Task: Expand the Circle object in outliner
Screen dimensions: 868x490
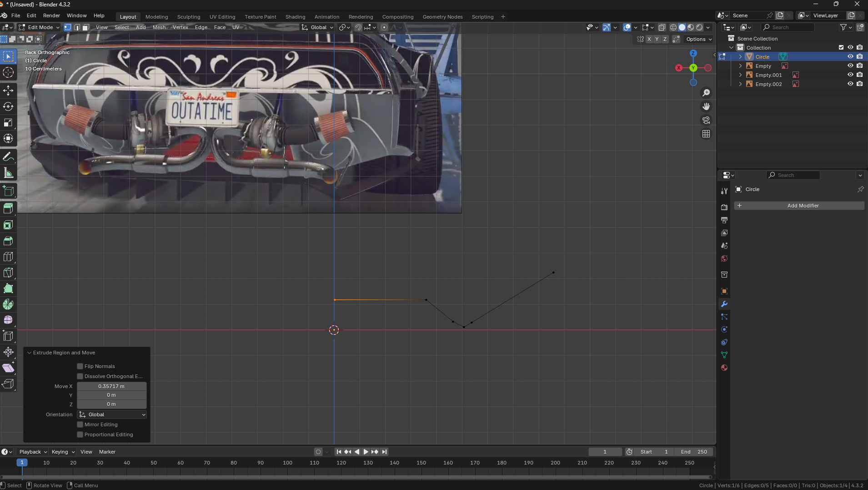Action: [740, 57]
